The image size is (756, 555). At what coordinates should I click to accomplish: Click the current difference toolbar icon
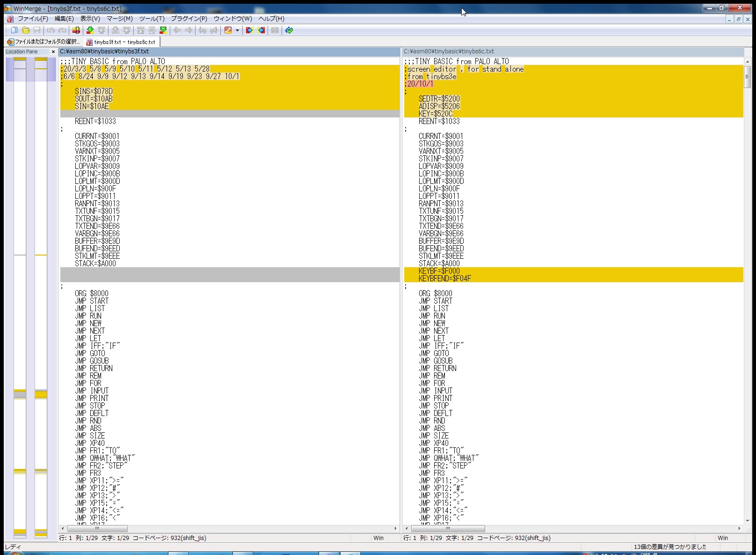152,30
